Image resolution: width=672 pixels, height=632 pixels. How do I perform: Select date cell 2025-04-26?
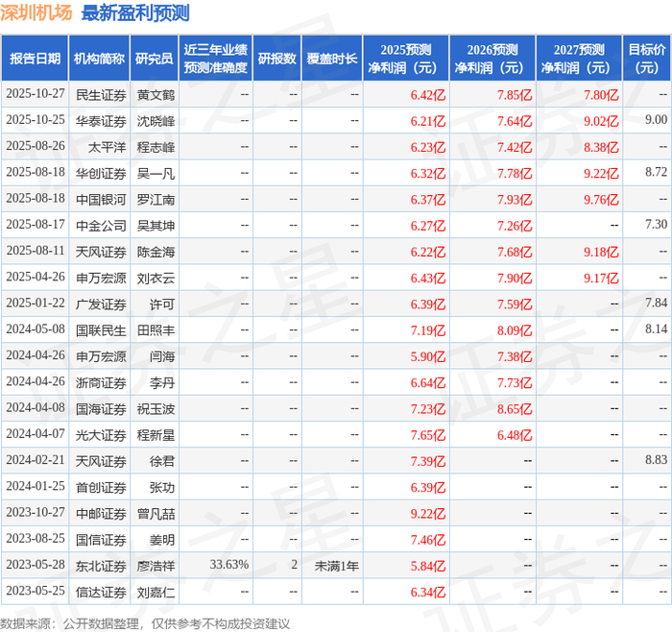(36, 277)
